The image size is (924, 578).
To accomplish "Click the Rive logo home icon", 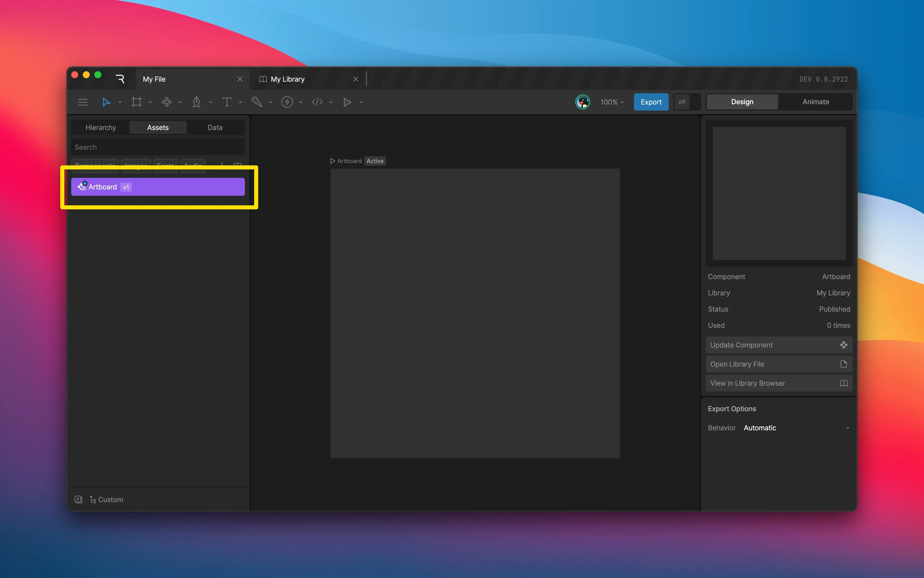I will pyautogui.click(x=120, y=79).
